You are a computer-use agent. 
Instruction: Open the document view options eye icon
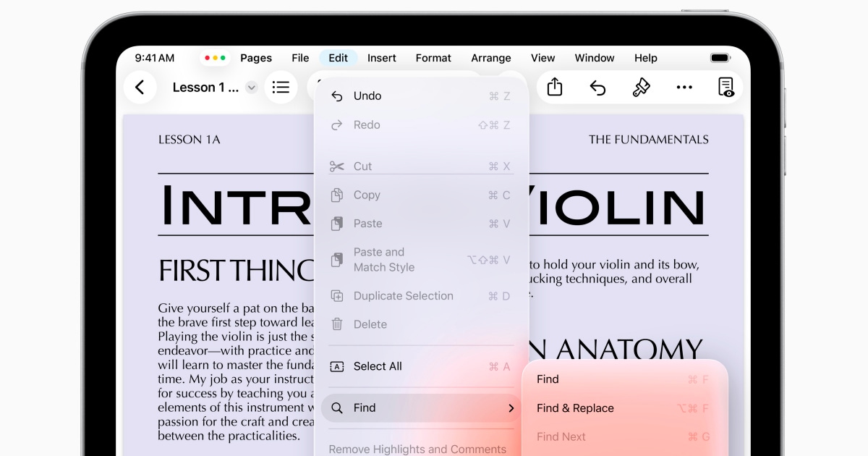coord(726,88)
